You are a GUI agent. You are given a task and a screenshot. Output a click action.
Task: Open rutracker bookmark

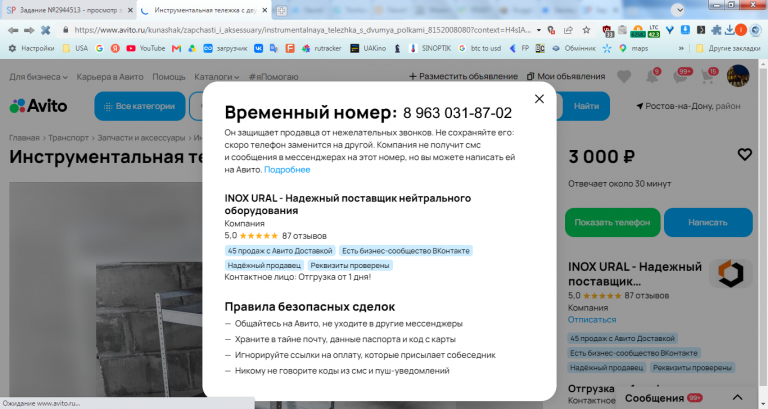point(321,48)
